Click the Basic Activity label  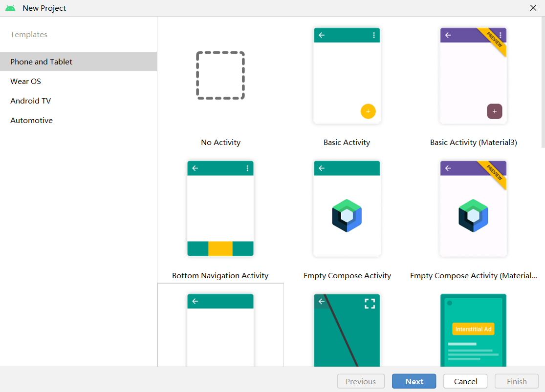(347, 143)
